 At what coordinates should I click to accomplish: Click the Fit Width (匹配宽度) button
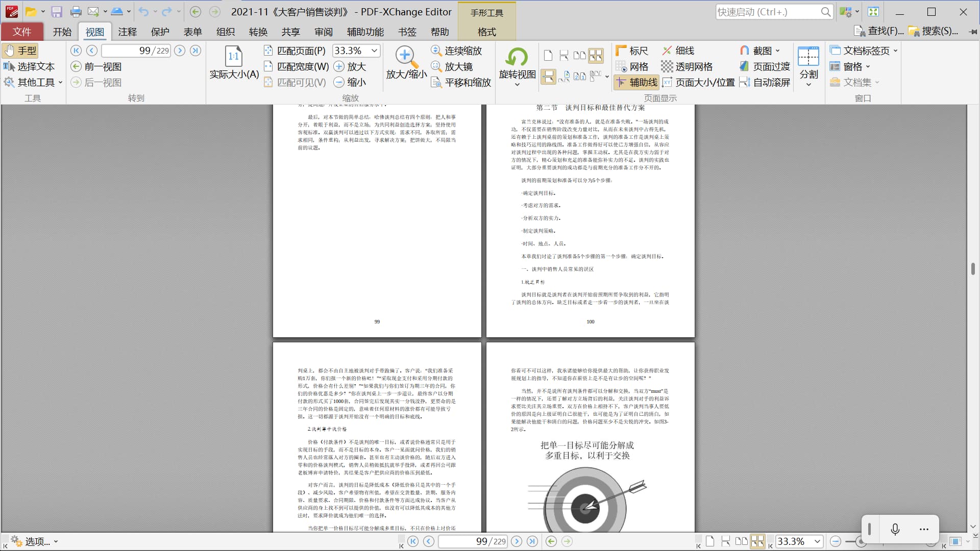click(x=297, y=66)
